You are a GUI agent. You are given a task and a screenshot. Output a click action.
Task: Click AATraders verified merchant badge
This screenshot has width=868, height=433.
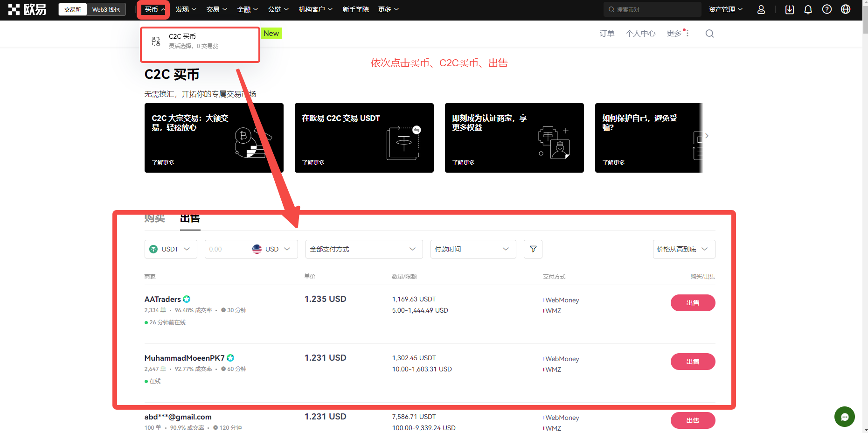tap(187, 299)
